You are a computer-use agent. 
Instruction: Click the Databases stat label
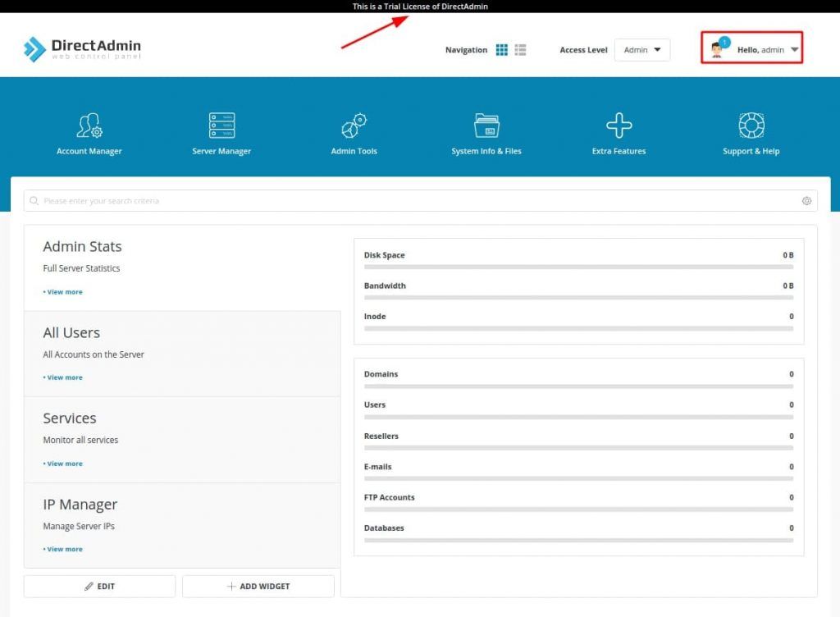384,528
